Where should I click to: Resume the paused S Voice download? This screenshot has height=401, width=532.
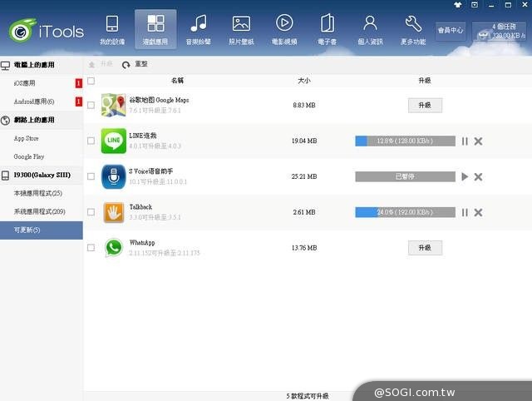coord(465,176)
